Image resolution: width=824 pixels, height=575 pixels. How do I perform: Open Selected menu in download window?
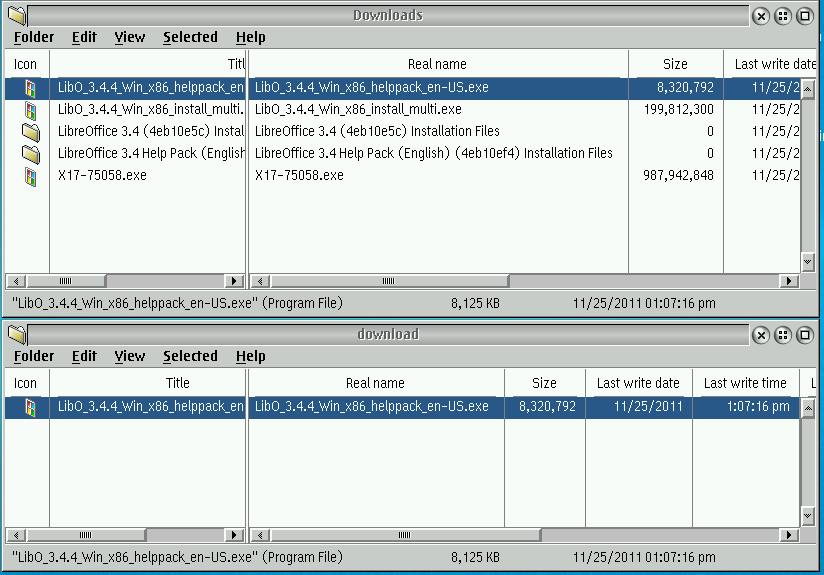(190, 356)
